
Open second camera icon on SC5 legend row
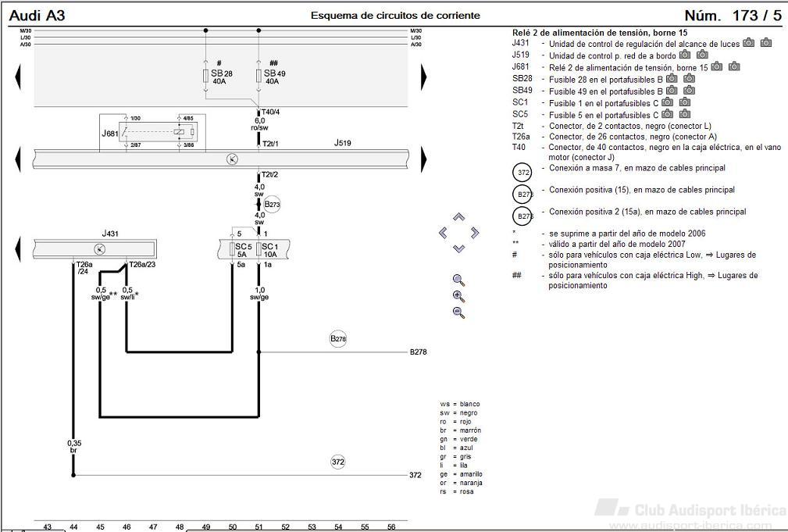click(x=685, y=114)
